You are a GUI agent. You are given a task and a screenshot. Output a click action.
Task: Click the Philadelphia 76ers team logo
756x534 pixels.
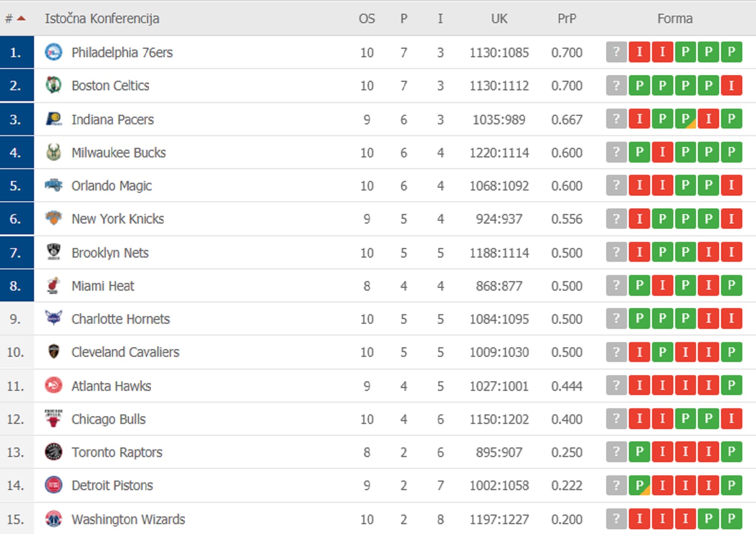click(53, 52)
